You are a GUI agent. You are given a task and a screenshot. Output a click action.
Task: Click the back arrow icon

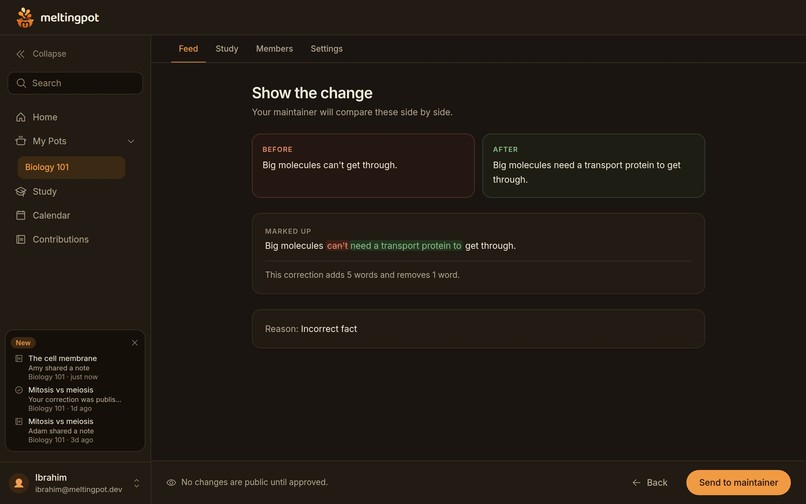636,482
